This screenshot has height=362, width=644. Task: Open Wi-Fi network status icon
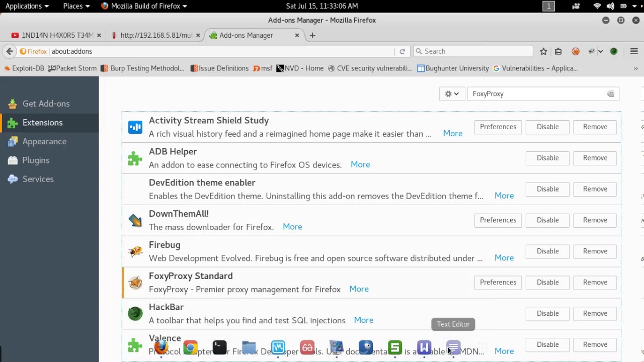pyautogui.click(x=597, y=6)
